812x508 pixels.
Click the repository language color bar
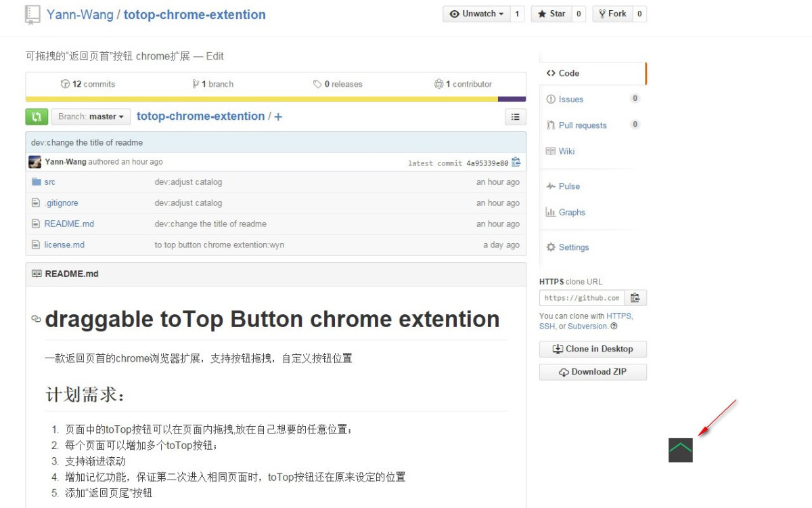tap(275, 100)
